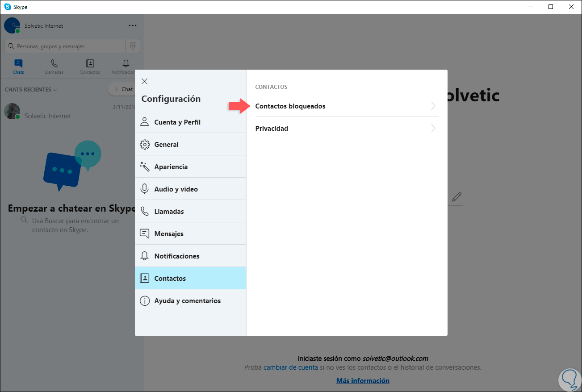Open Cuenta y Perfil settings

pos(191,122)
